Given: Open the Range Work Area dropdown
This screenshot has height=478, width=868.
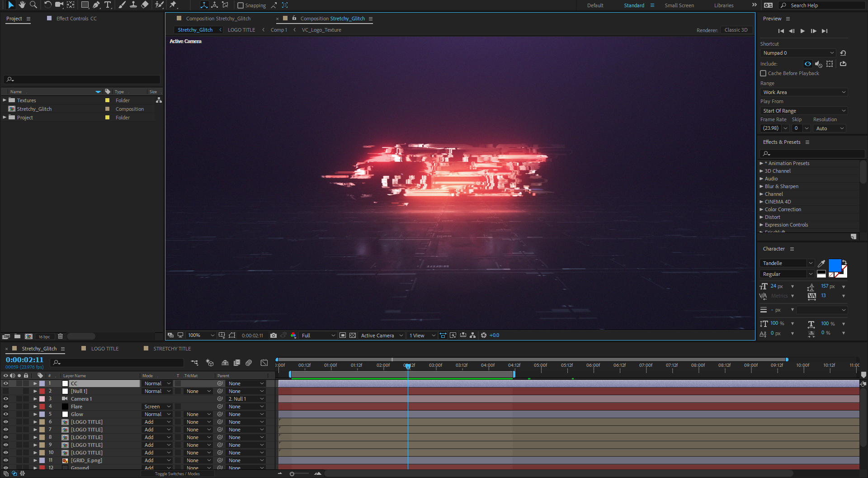Looking at the screenshot, I should (803, 92).
